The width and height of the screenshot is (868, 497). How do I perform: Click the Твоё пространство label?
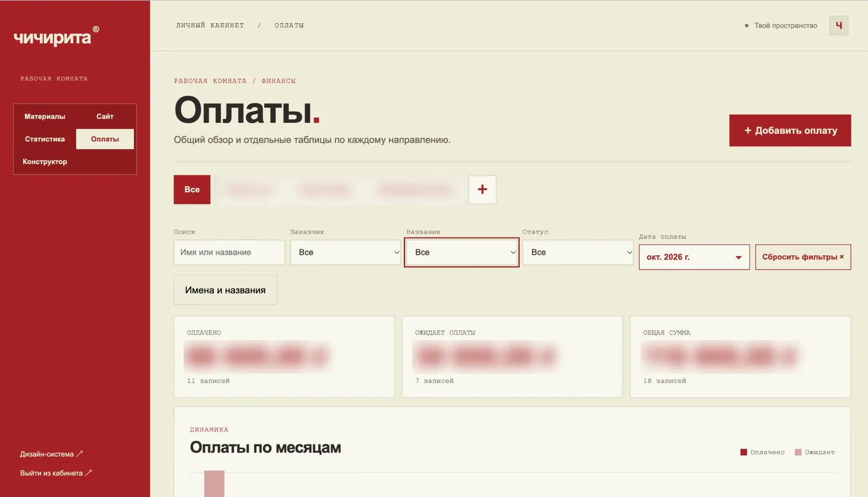786,26
